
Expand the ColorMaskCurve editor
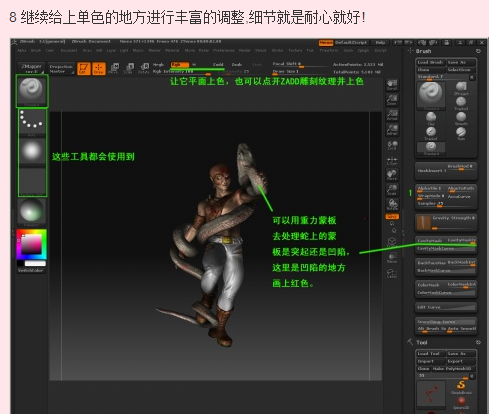coord(446,292)
